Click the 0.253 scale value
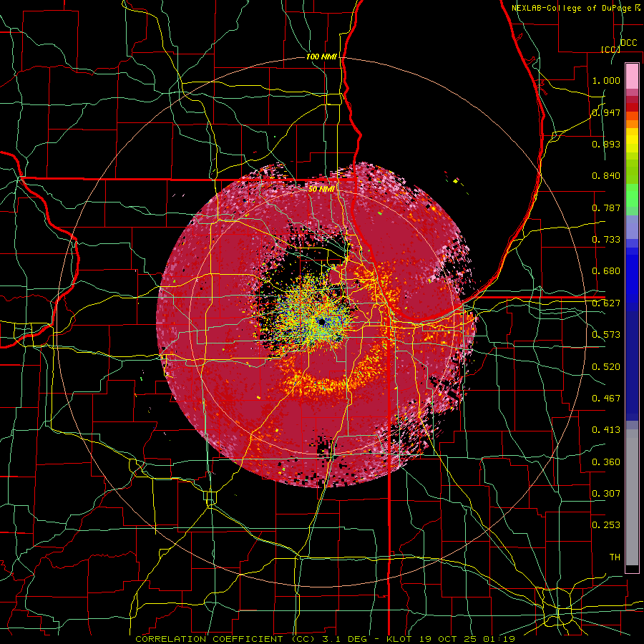 tap(606, 525)
